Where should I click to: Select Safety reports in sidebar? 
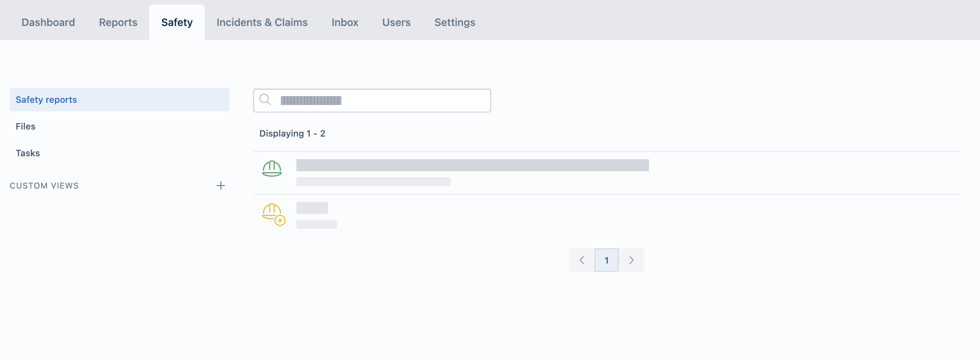tap(120, 99)
